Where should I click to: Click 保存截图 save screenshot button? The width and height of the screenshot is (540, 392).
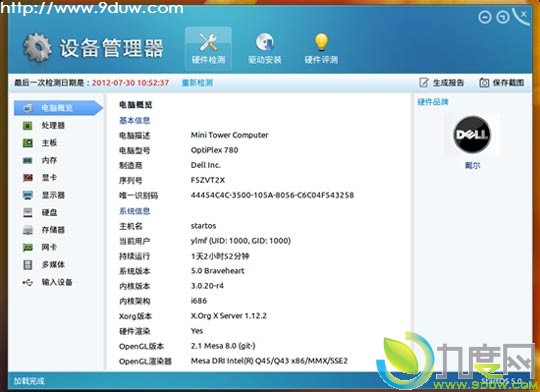(x=502, y=83)
